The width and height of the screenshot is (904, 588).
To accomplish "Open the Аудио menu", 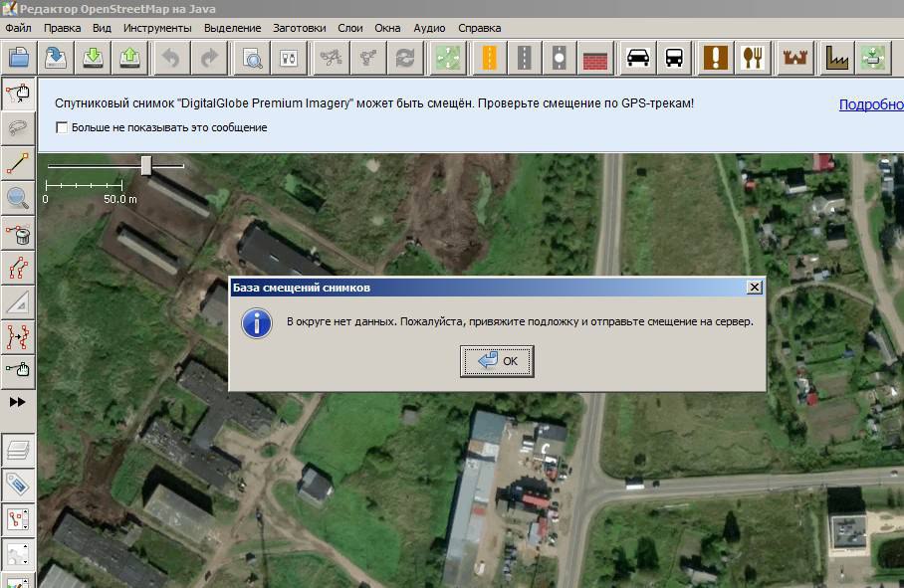I will click(x=429, y=28).
